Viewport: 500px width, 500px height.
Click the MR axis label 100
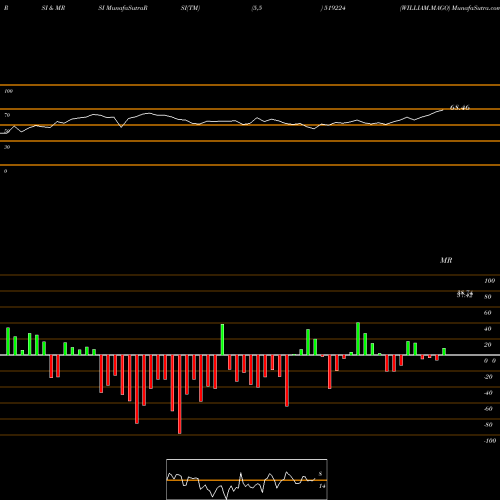(489, 281)
